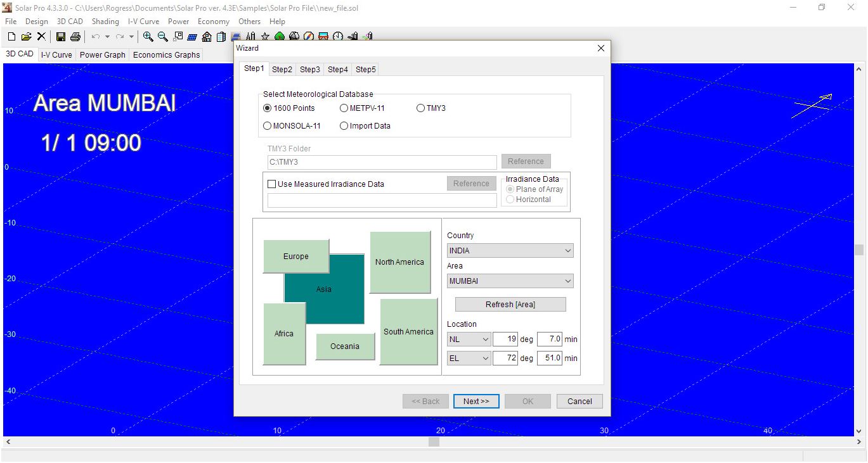Choose the TMY3 database option
Screen dimensions: 868x463
[x=420, y=108]
